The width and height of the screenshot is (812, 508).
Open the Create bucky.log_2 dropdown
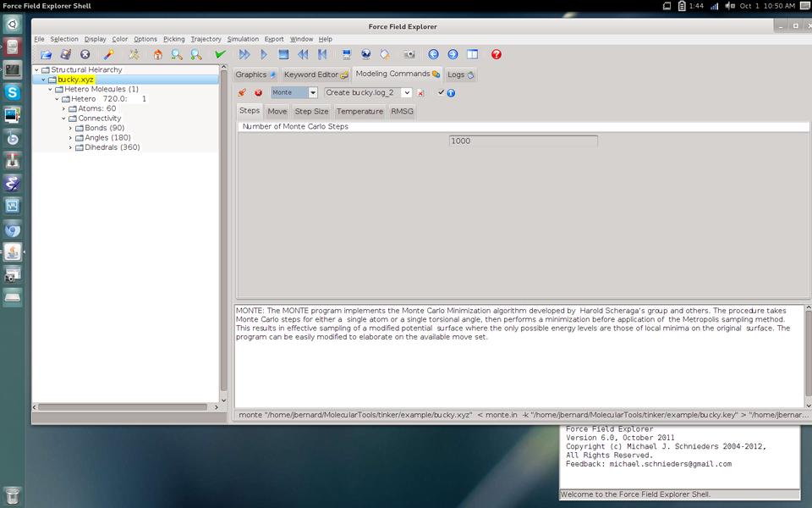click(407, 93)
